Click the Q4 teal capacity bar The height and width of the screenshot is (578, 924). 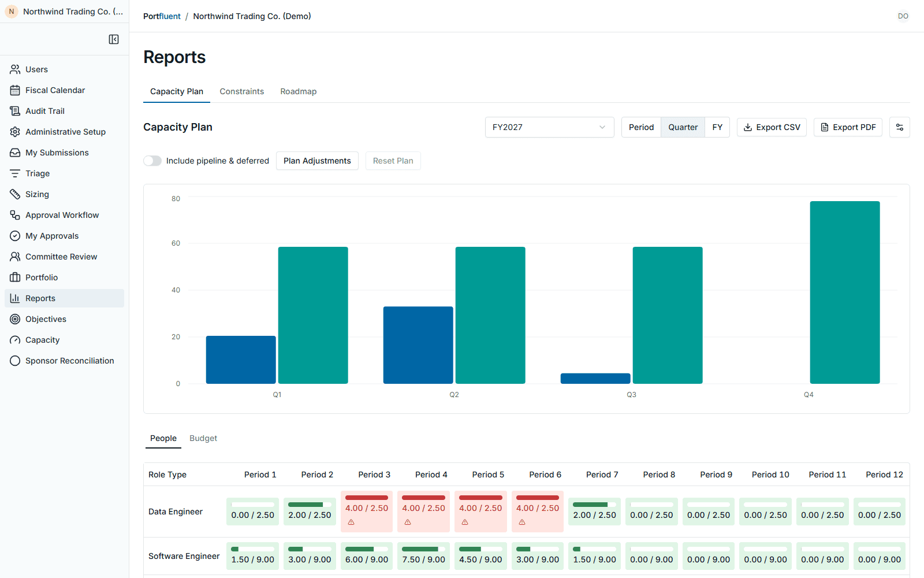point(845,292)
